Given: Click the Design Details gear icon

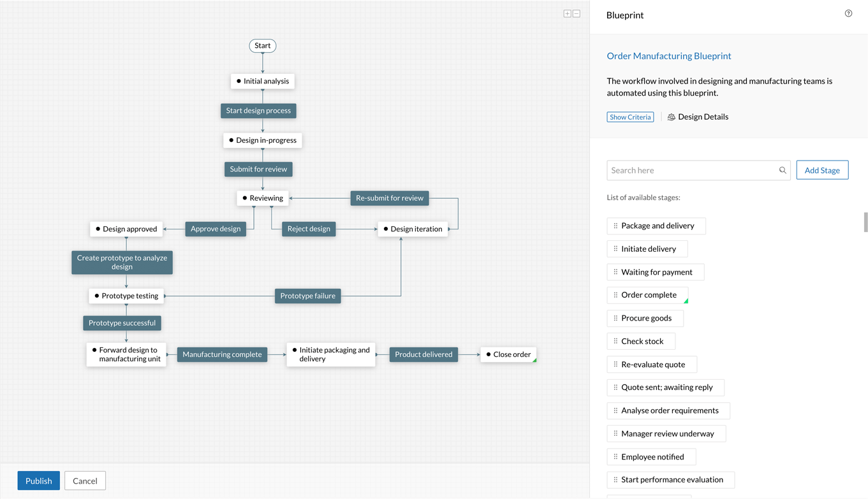Looking at the screenshot, I should pos(671,117).
